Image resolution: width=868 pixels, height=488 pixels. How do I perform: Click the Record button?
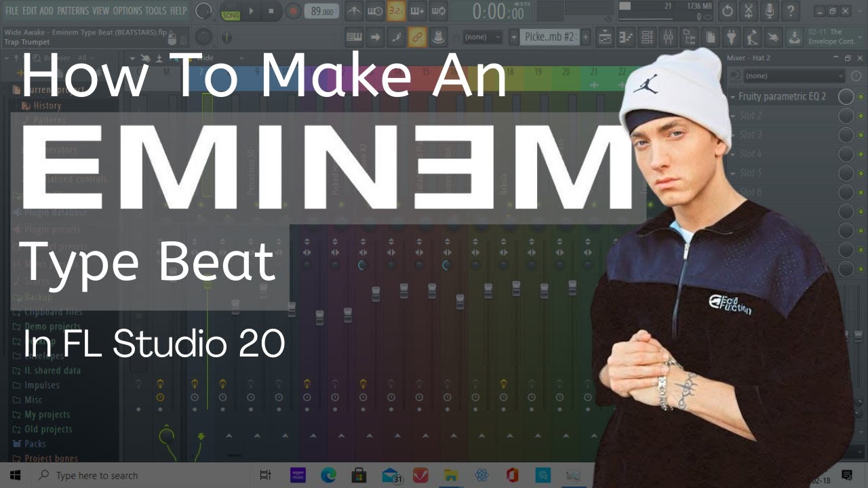(293, 11)
